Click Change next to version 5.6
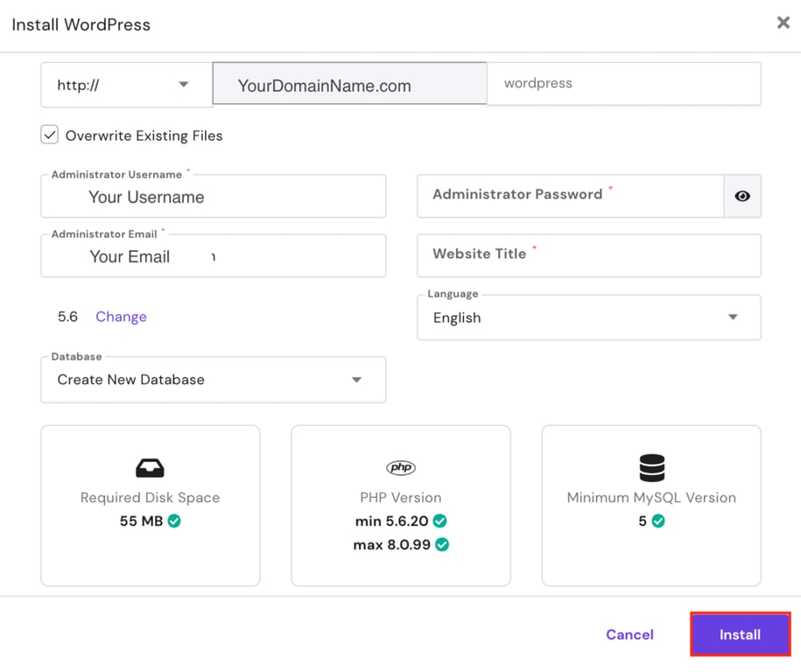This screenshot has width=801, height=672. tap(121, 316)
